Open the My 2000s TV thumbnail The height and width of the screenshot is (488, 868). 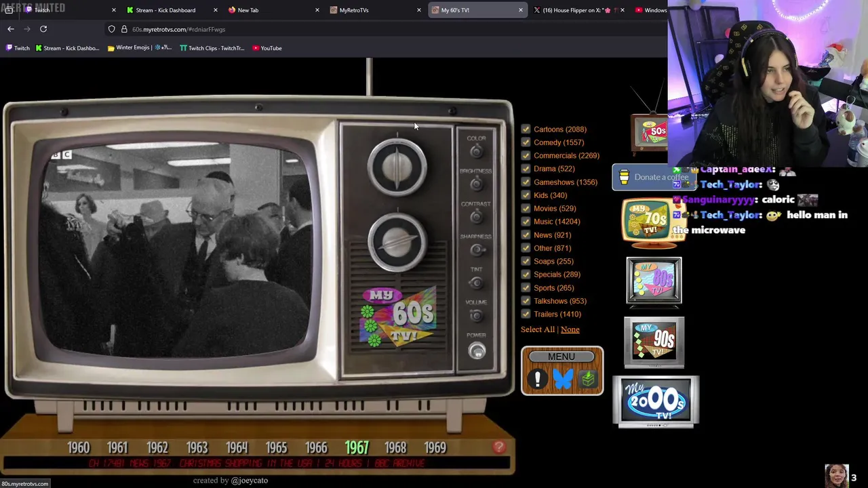[x=656, y=403]
